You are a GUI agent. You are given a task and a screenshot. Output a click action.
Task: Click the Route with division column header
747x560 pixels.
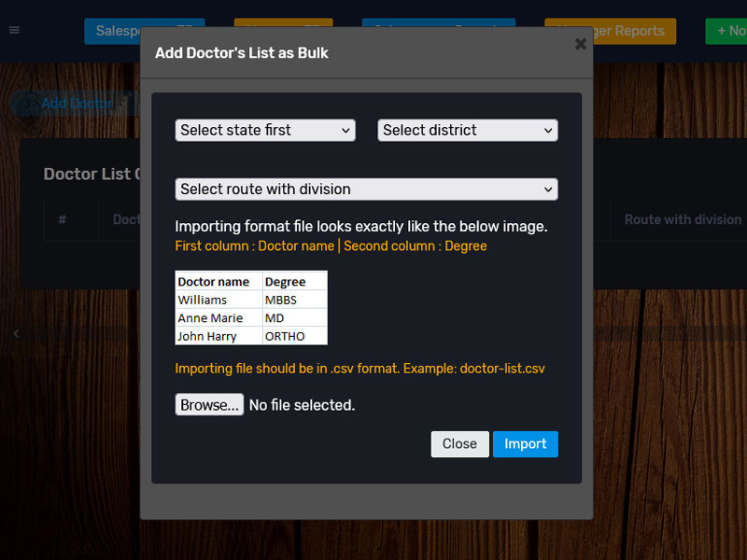(683, 220)
